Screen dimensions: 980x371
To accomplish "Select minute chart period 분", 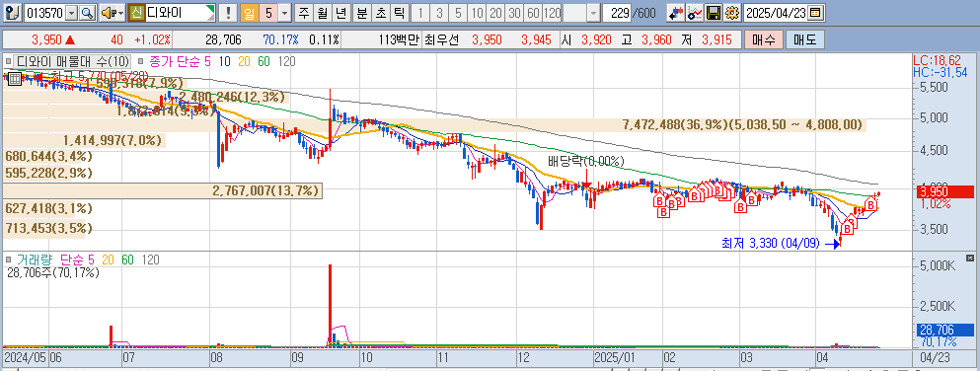I will tap(362, 13).
